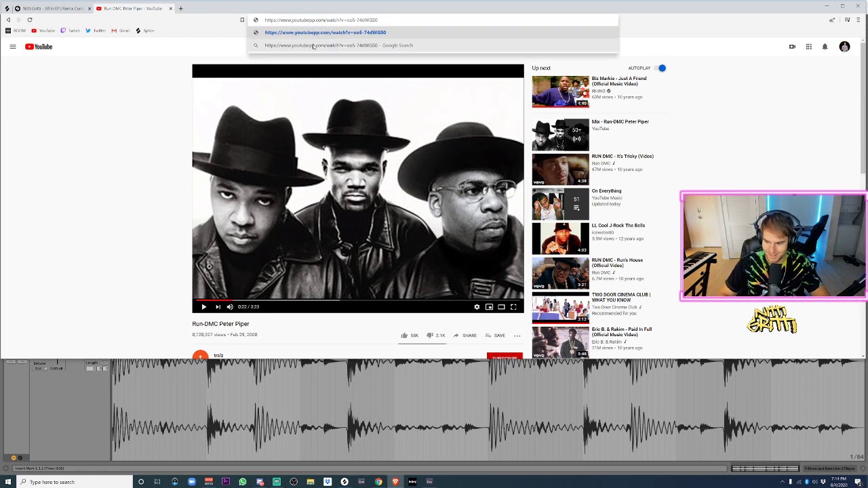Open YouTube notifications bell
The width and height of the screenshot is (868, 488).
(x=825, y=47)
